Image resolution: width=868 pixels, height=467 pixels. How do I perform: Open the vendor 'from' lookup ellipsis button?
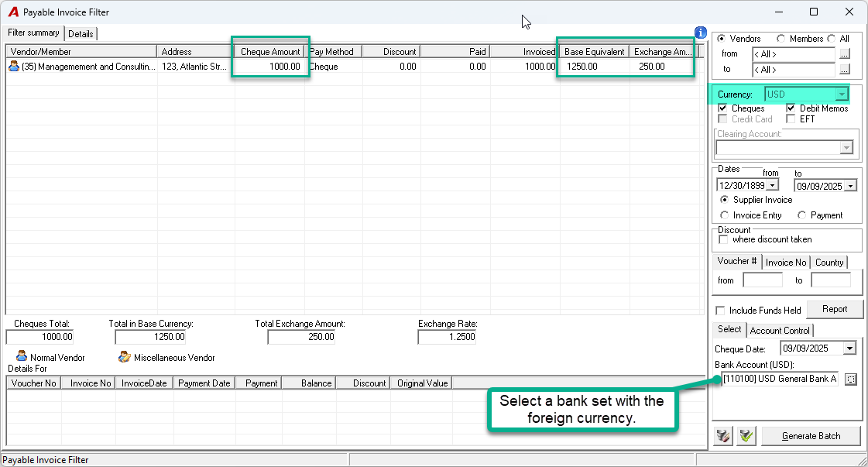(x=844, y=54)
